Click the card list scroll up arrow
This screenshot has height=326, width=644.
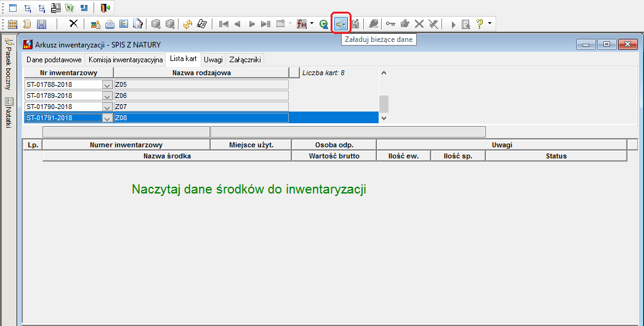384,73
